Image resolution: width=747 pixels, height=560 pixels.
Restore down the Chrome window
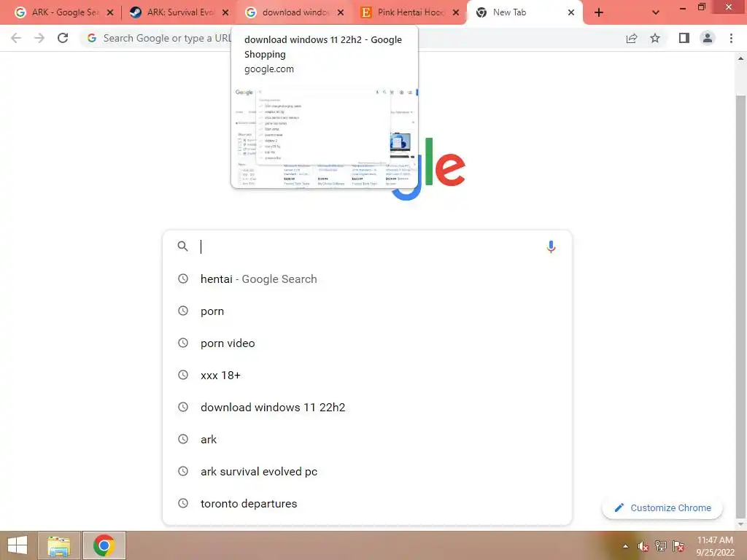[x=701, y=7]
